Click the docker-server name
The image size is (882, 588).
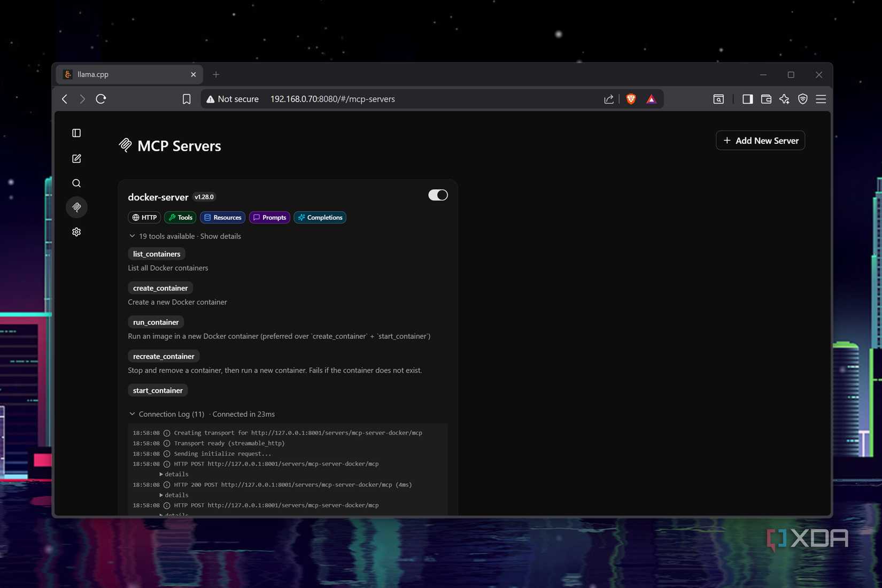point(158,197)
